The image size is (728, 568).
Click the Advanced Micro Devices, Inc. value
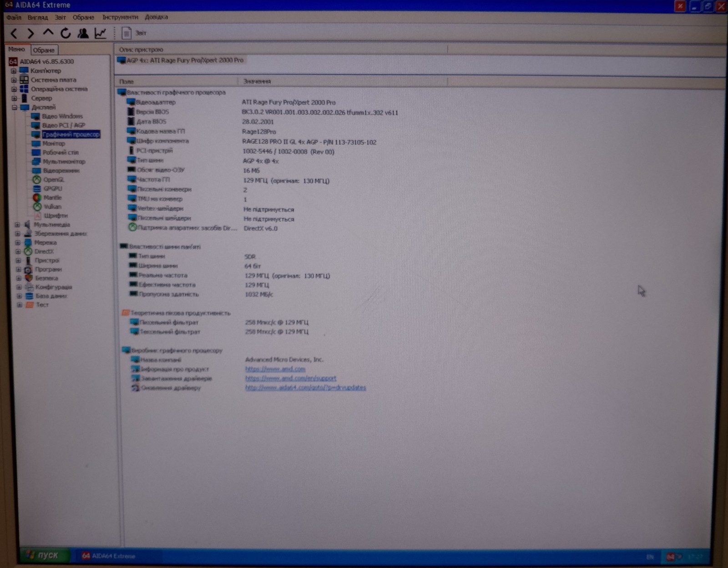pyautogui.click(x=284, y=360)
